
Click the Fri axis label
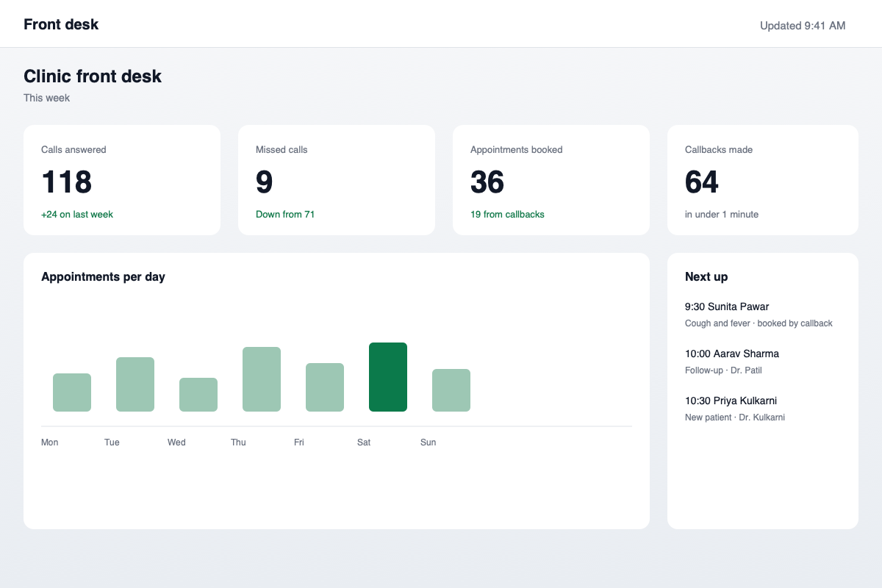pos(299,442)
